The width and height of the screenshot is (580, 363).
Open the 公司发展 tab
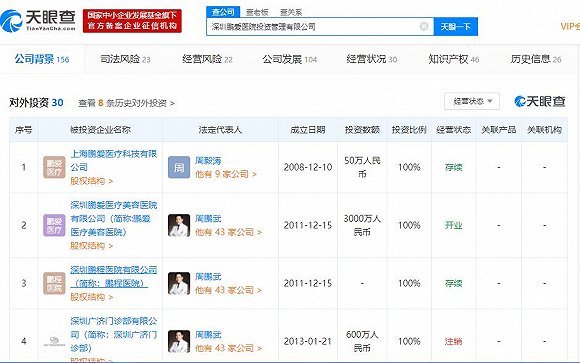pos(290,59)
